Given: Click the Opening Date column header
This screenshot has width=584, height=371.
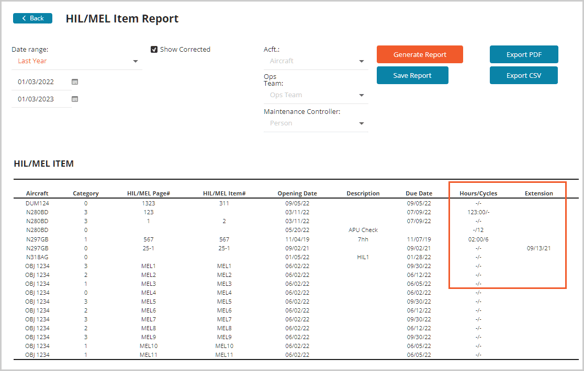Looking at the screenshot, I should point(297,193).
